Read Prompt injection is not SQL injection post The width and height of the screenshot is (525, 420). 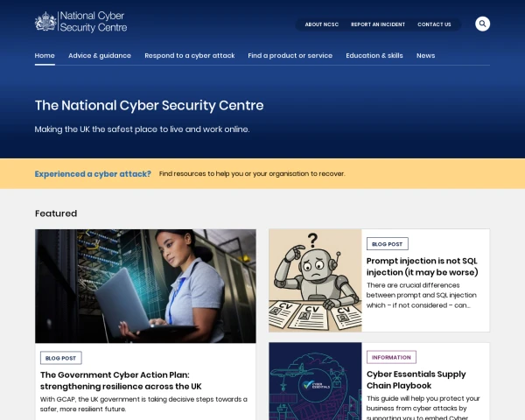coord(422,267)
